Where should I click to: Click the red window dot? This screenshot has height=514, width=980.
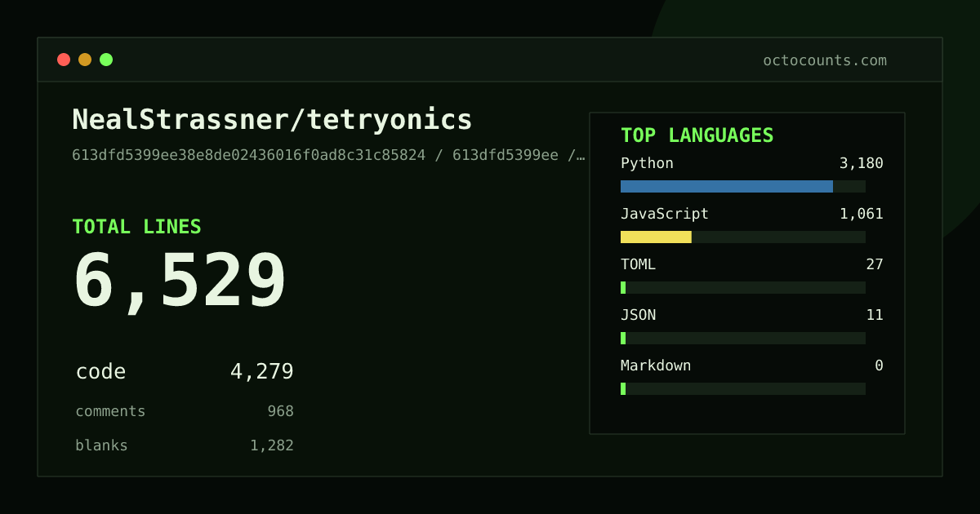[64, 60]
